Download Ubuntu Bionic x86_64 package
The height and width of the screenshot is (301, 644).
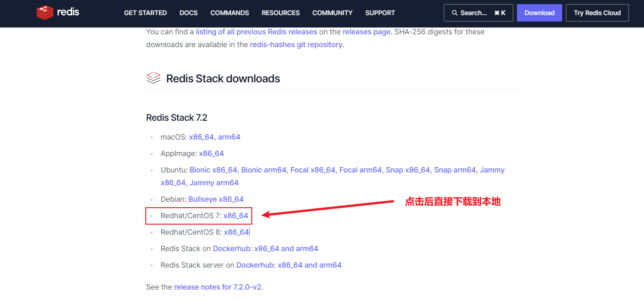coord(213,170)
